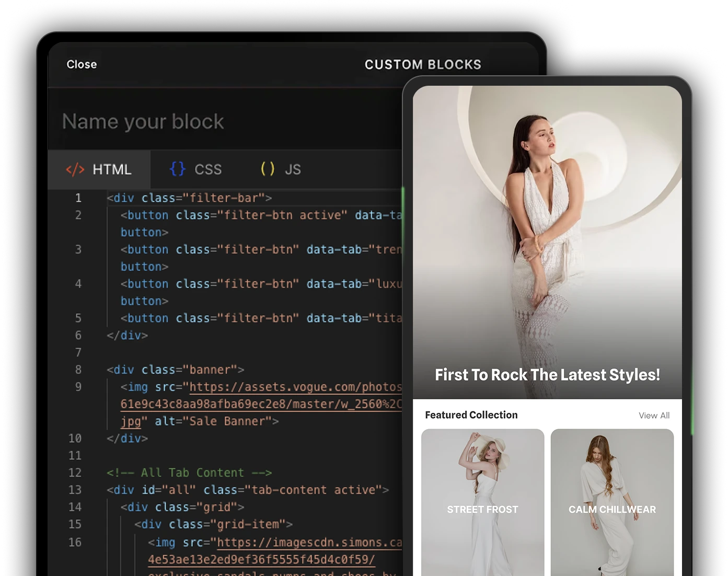728x576 pixels.
Task: Open View All in Featured Collection
Action: [x=654, y=415]
